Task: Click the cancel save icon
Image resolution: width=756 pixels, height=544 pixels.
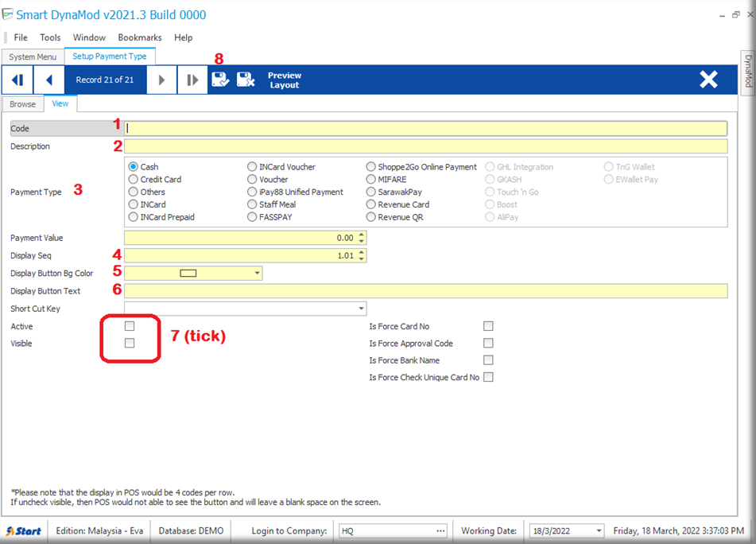Action: pyautogui.click(x=245, y=79)
